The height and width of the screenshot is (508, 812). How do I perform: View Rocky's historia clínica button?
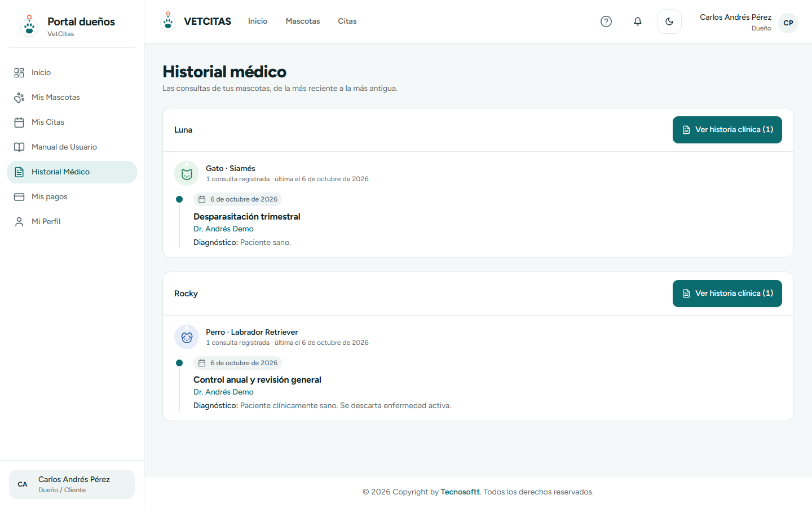(x=727, y=294)
